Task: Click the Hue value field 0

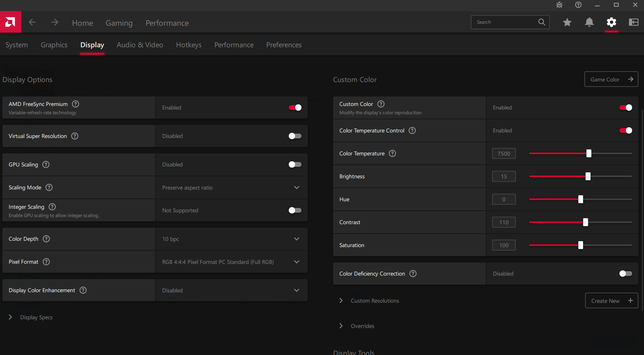Action: (x=504, y=199)
